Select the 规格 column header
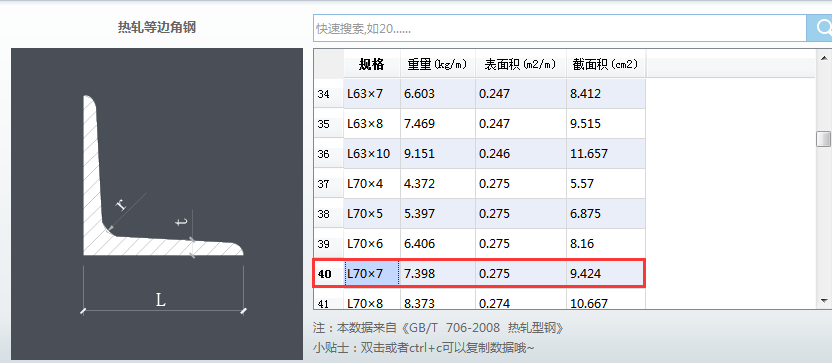Image resolution: width=832 pixels, height=363 pixels. tap(372, 65)
